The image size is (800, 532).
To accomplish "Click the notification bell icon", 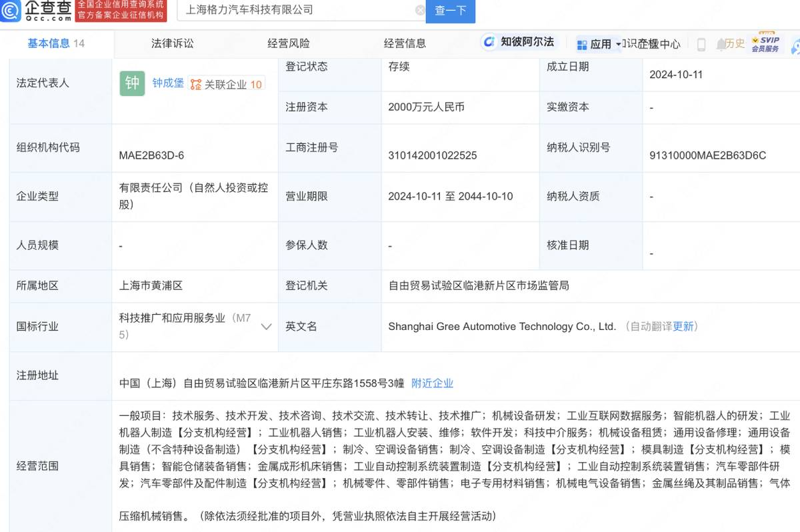I will point(721,44).
